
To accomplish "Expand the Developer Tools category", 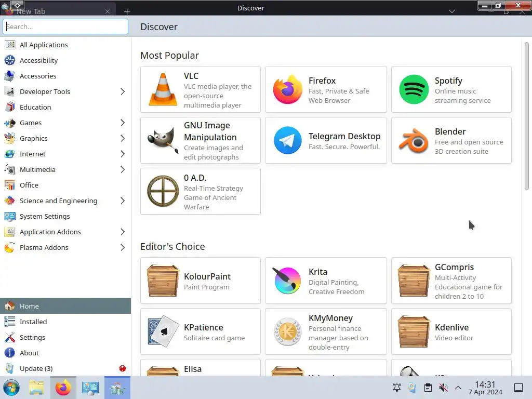I will click(x=123, y=91).
